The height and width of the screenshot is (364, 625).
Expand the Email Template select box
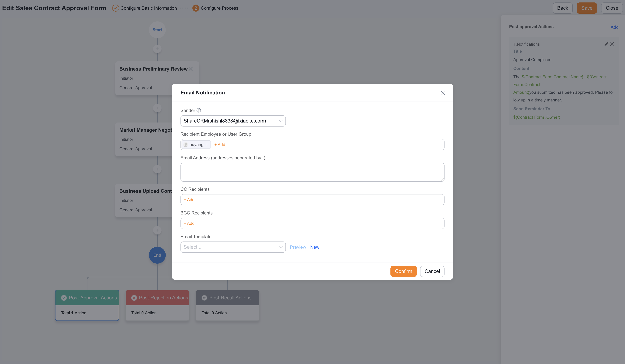coord(233,247)
